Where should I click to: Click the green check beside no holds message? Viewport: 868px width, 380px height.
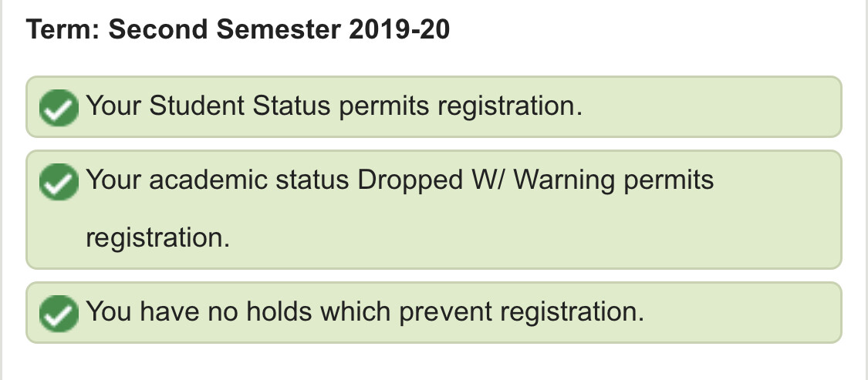click(x=59, y=314)
